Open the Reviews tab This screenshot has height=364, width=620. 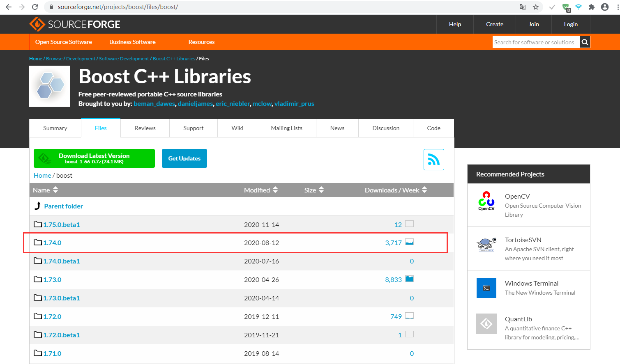click(x=145, y=128)
